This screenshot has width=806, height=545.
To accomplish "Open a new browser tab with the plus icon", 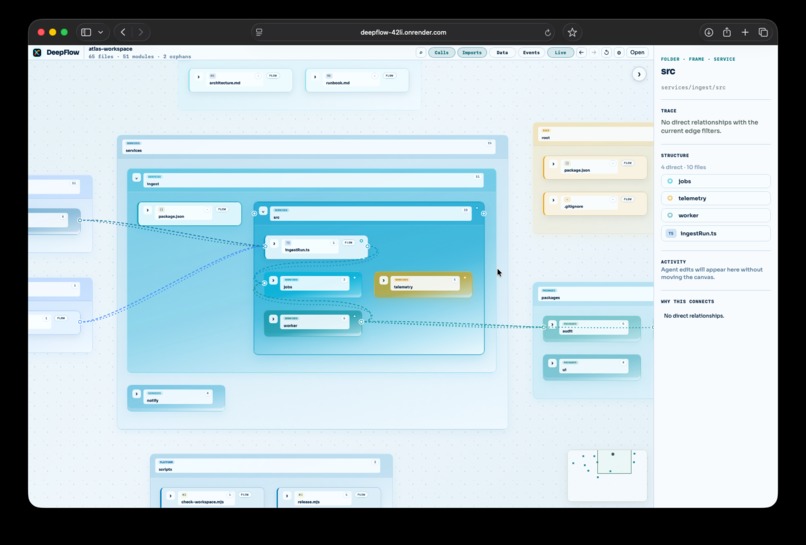I will coord(745,32).
